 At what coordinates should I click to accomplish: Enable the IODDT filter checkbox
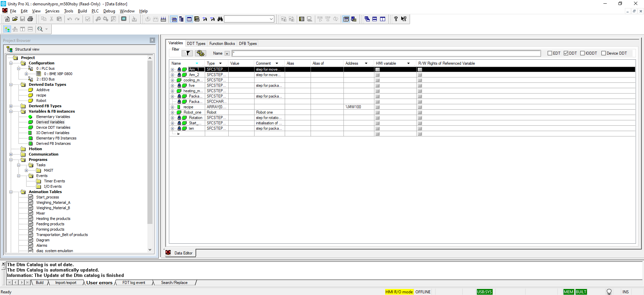click(583, 53)
